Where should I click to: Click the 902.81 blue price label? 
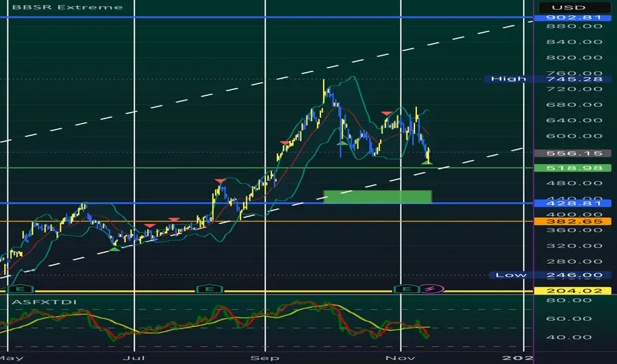[x=573, y=17]
